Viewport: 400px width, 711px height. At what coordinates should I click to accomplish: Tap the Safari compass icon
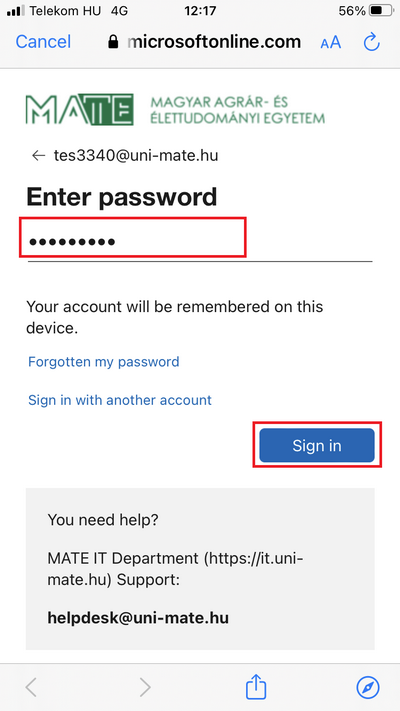point(368,687)
